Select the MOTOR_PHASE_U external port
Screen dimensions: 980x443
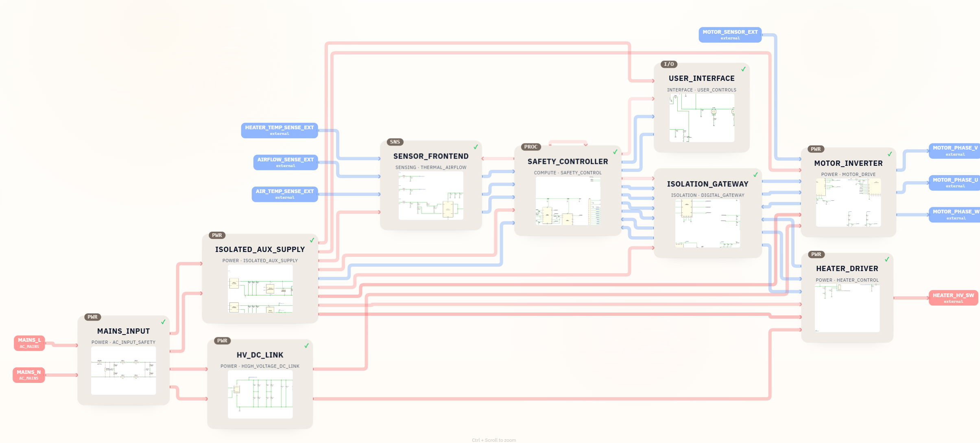pyautogui.click(x=955, y=183)
